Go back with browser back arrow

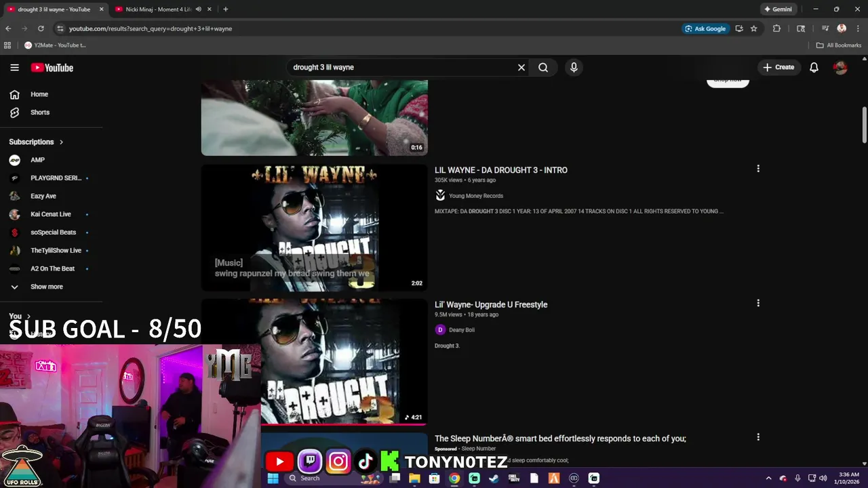coord(8,28)
